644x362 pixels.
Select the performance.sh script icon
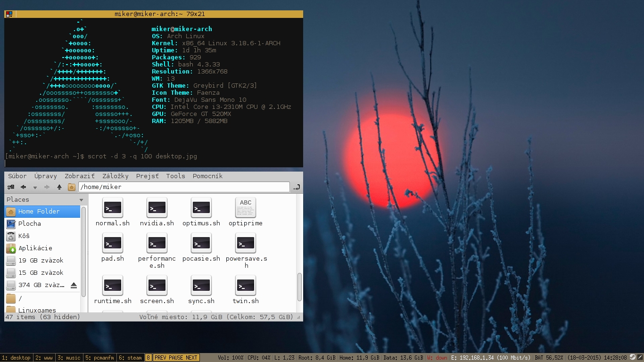pos(157,243)
